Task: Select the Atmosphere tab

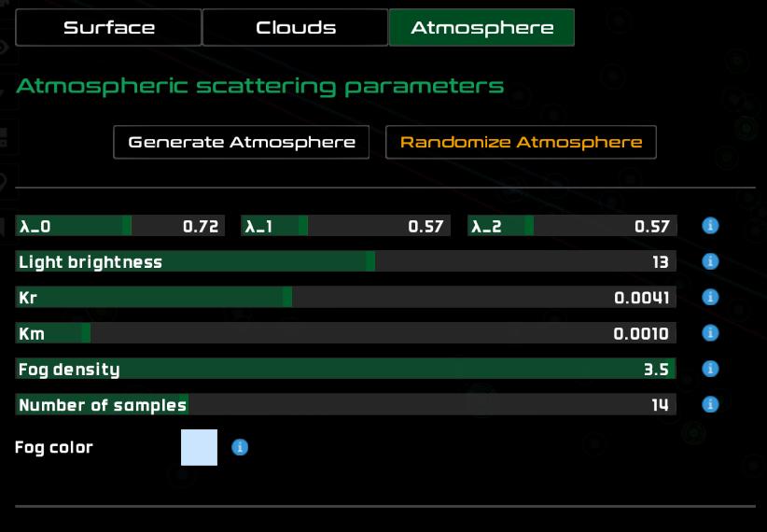Action: tap(481, 28)
